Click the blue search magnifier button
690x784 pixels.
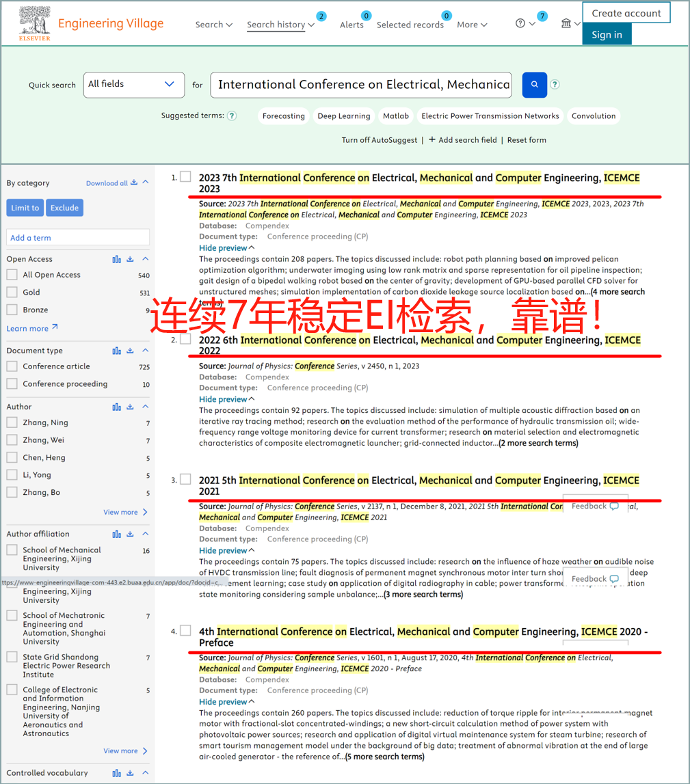tap(534, 85)
